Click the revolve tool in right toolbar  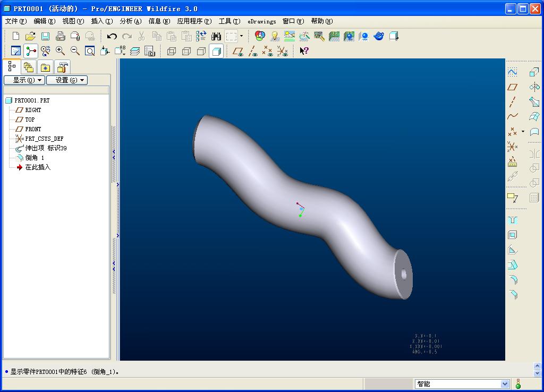tap(534, 87)
